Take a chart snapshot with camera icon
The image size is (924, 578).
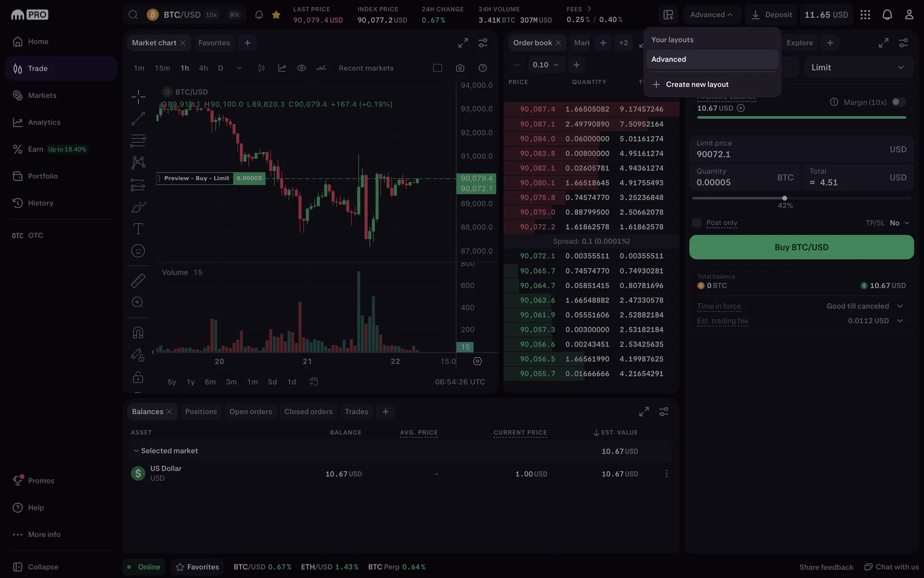[x=460, y=68]
